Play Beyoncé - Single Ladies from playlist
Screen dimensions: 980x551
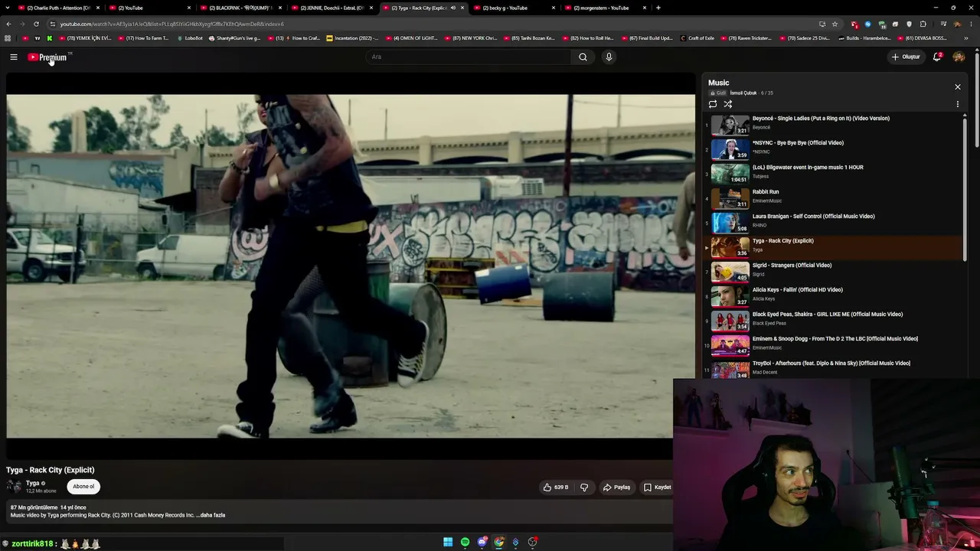pyautogui.click(x=834, y=124)
